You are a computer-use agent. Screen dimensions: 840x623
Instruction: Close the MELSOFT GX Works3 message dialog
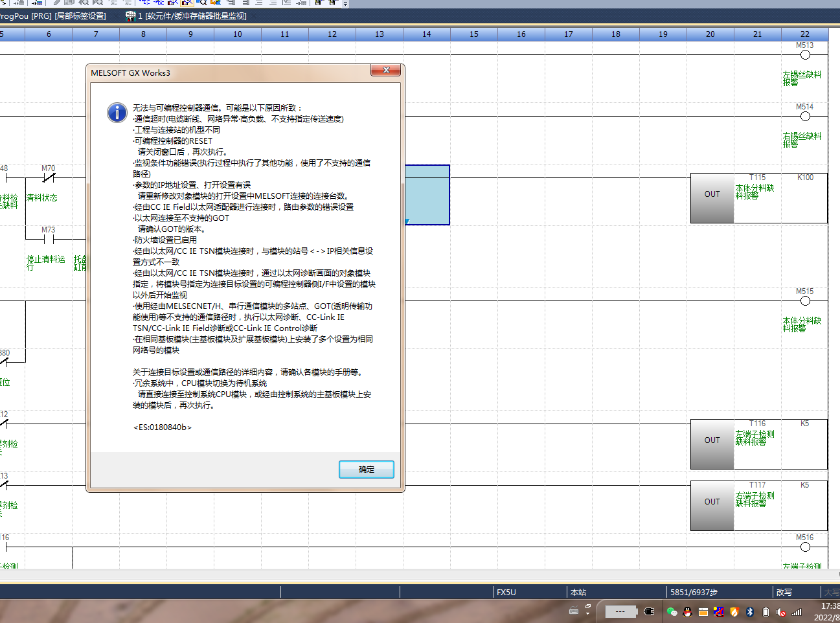386,70
